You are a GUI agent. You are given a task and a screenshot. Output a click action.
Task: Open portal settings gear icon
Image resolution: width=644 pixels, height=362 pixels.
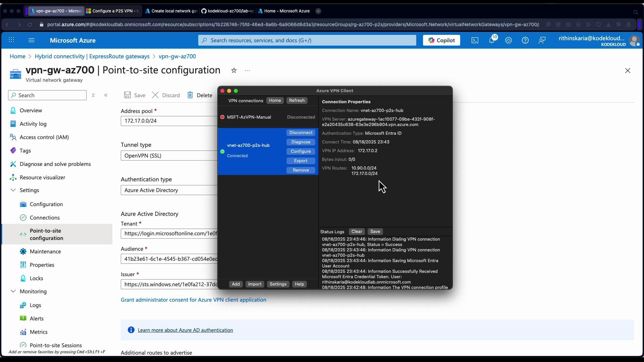(508, 40)
